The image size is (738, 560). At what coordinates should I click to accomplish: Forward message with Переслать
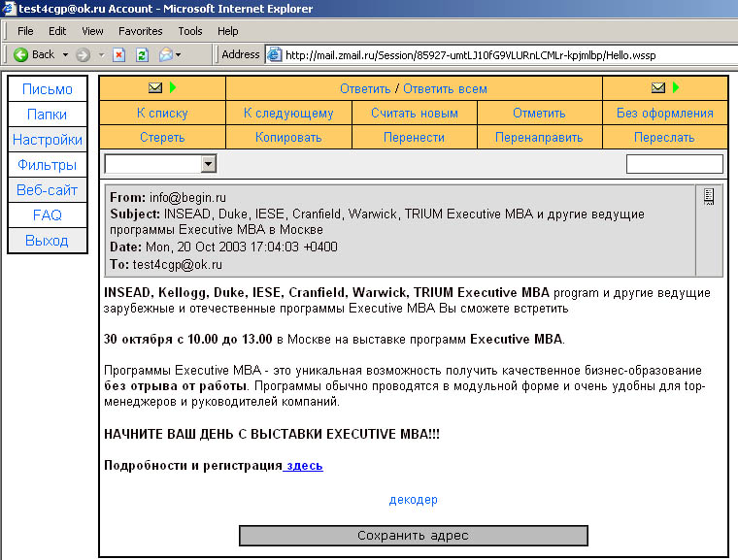pyautogui.click(x=665, y=138)
